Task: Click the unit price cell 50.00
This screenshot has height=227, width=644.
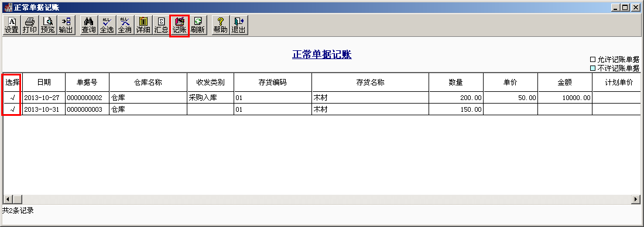Action: pyautogui.click(x=511, y=98)
